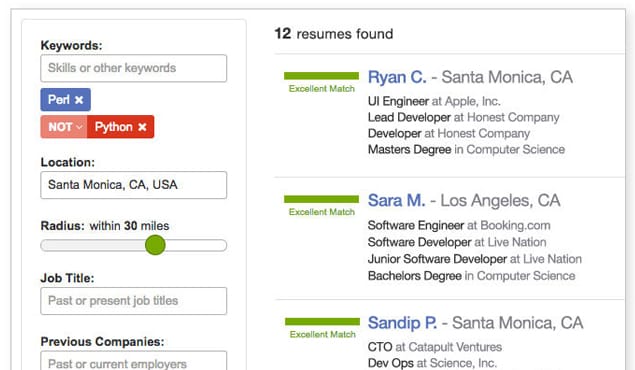
Task: Open Sara M. resume
Action: tap(396, 200)
